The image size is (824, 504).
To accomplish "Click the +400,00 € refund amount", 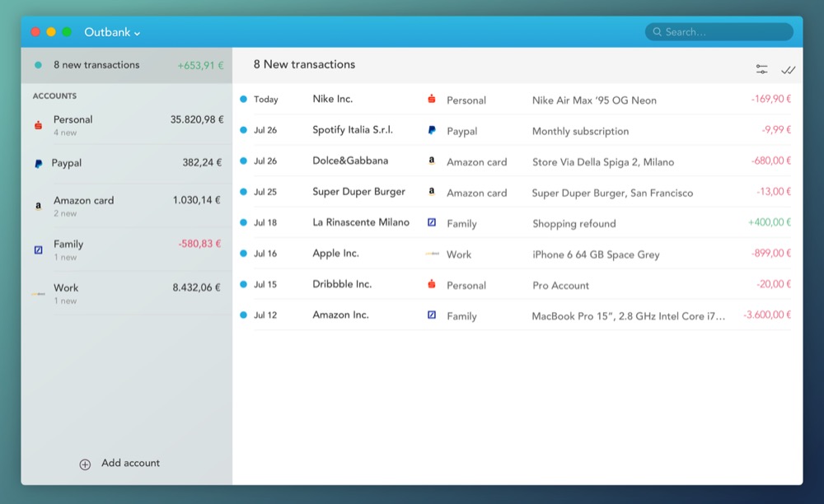I will [x=770, y=222].
